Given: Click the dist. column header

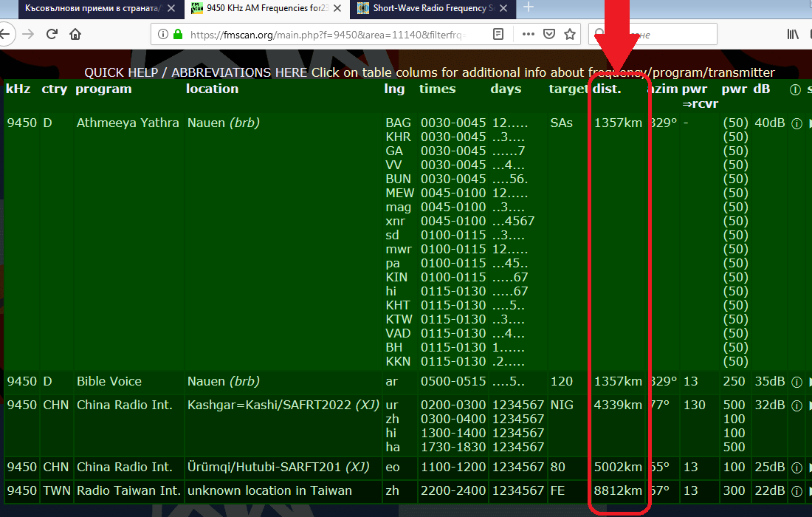Looking at the screenshot, I should tap(607, 89).
